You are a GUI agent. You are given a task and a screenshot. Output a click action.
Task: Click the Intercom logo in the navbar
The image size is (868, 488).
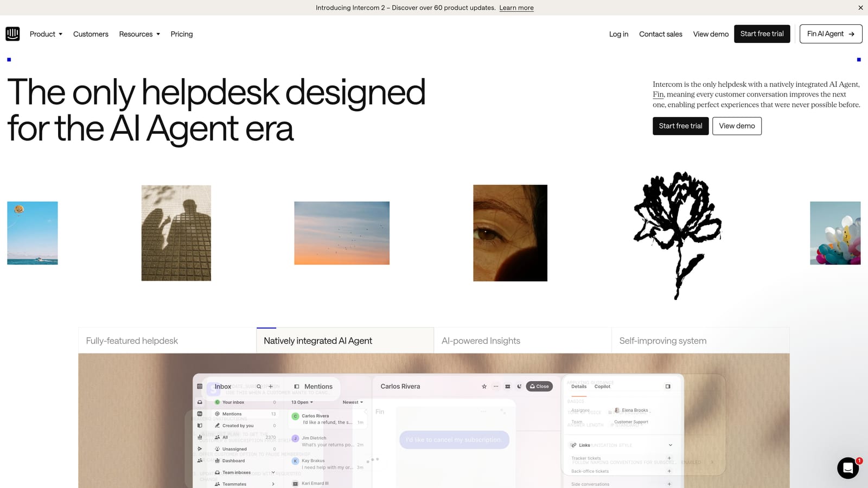point(12,34)
